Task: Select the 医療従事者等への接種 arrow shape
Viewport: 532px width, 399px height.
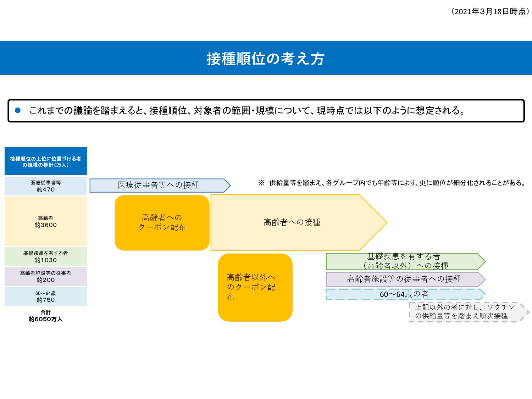Action: 160,185
